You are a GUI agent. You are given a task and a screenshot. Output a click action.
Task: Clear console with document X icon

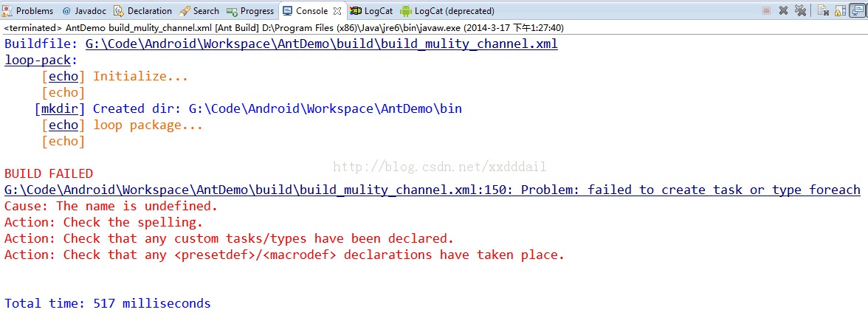point(823,10)
